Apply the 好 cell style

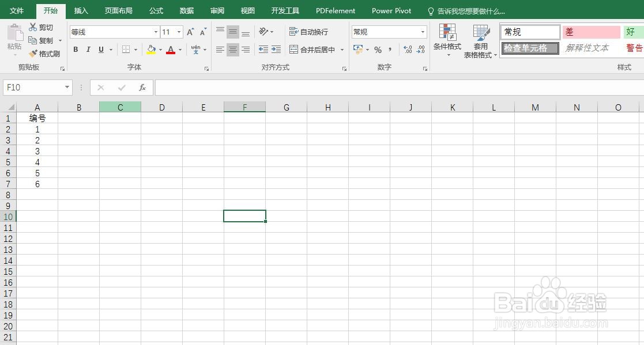click(630, 32)
